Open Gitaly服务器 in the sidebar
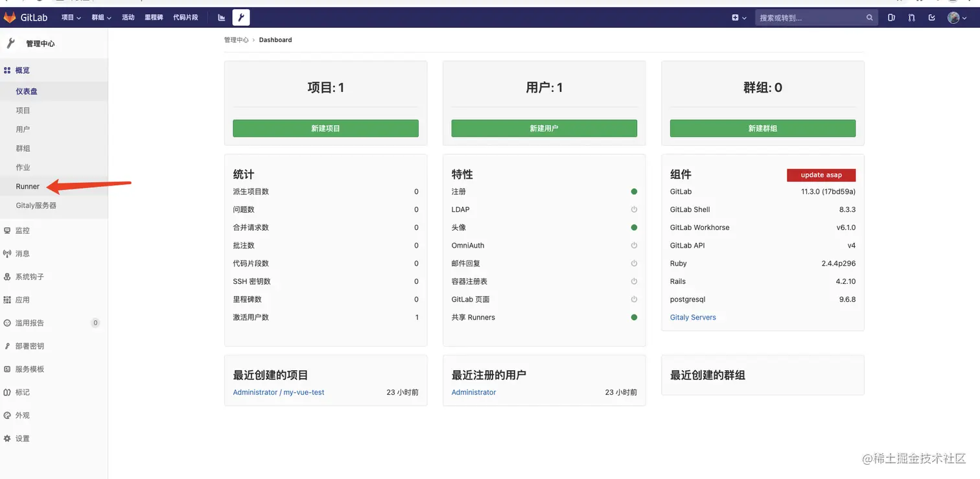The width and height of the screenshot is (980, 479). click(x=54, y=205)
